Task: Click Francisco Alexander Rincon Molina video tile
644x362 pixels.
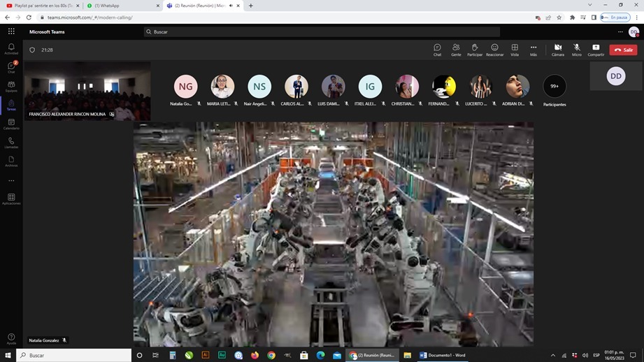Action: (x=87, y=91)
